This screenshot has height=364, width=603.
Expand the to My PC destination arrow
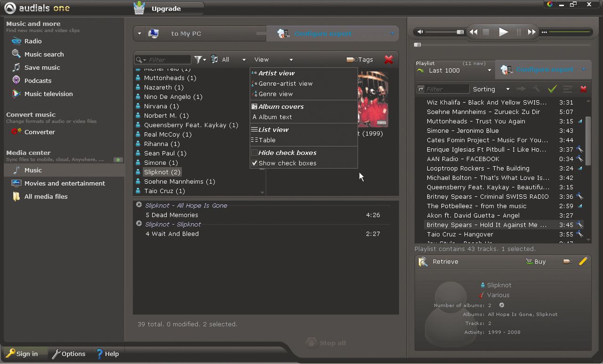pyautogui.click(x=139, y=33)
